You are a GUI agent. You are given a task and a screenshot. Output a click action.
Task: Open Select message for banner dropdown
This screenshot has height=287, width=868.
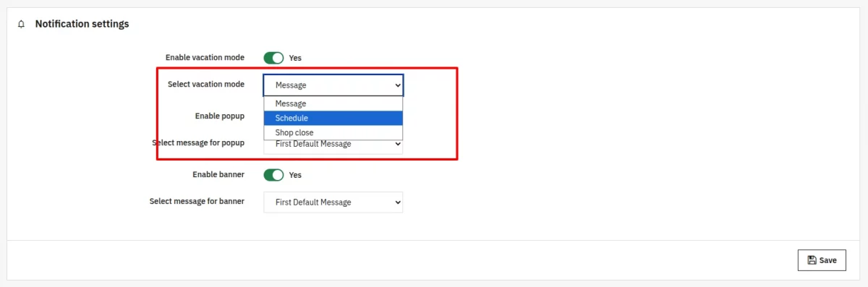pyautogui.click(x=333, y=202)
